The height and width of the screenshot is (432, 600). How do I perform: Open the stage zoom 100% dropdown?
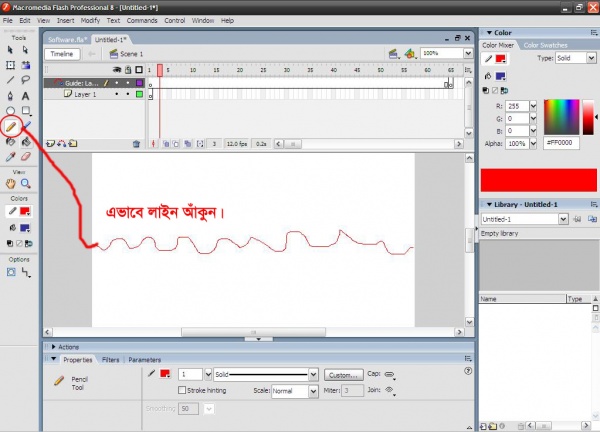(x=468, y=54)
